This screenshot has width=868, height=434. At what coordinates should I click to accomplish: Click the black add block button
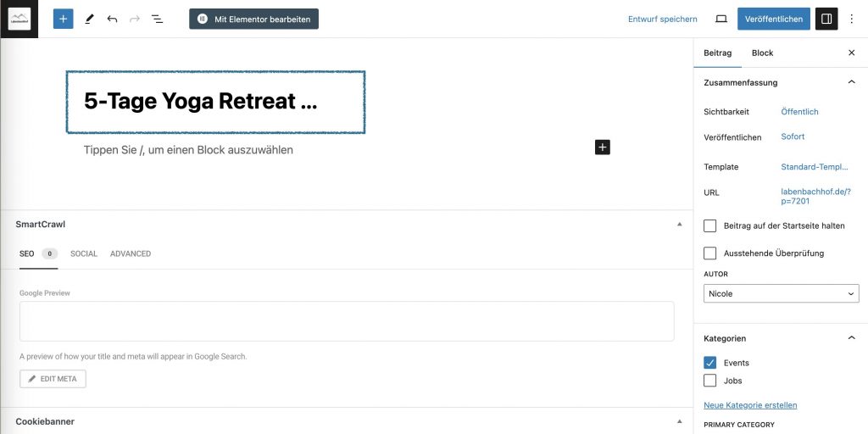tap(603, 147)
